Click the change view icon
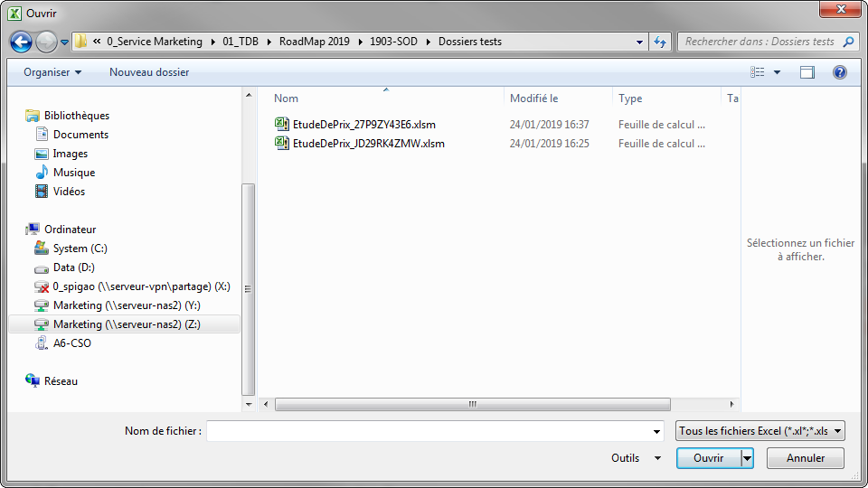Screen dimensions: 868x488 pos(758,72)
